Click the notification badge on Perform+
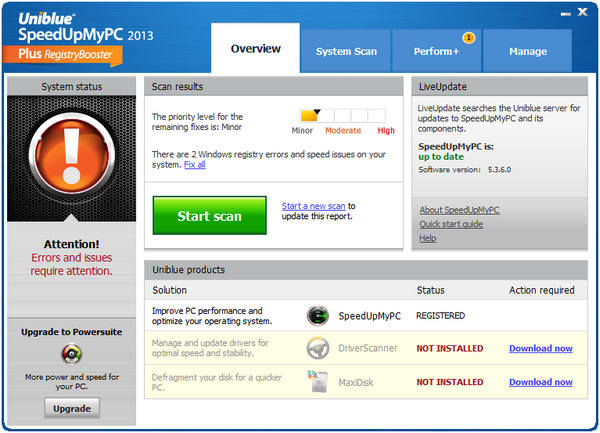This screenshot has height=433, width=600. pos(468,37)
